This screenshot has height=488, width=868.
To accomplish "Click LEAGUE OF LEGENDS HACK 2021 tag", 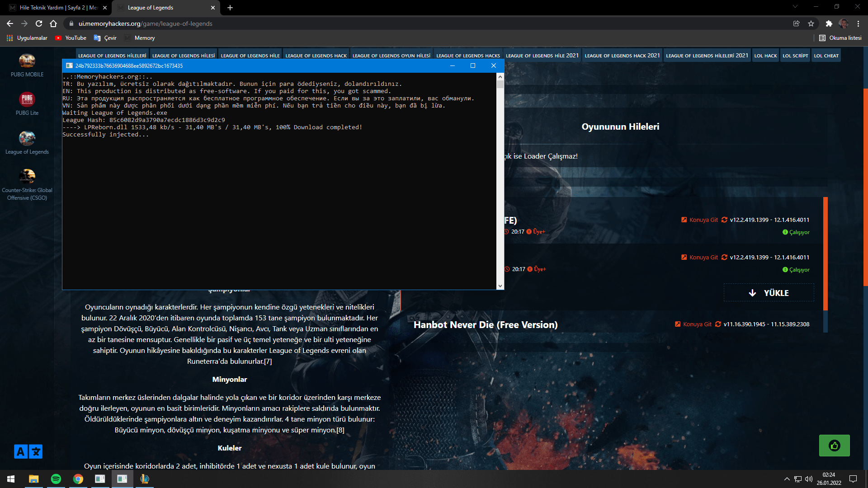I will 622,56.
